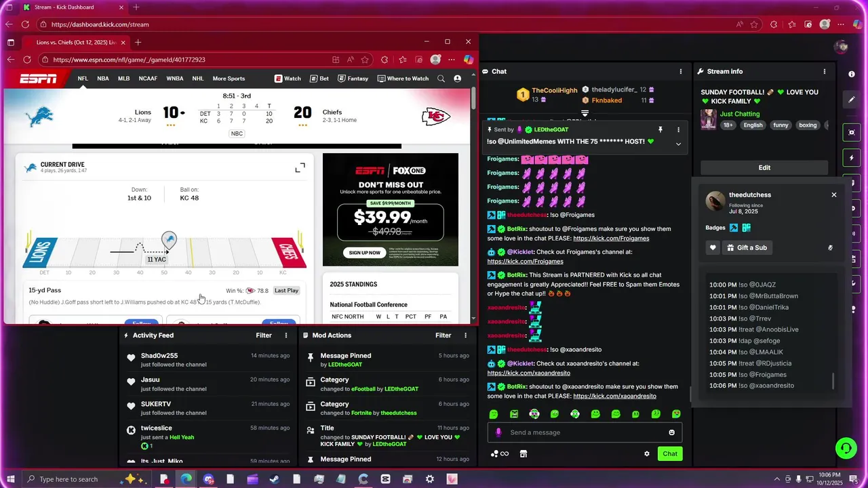Select the English stream tag

tap(753, 125)
